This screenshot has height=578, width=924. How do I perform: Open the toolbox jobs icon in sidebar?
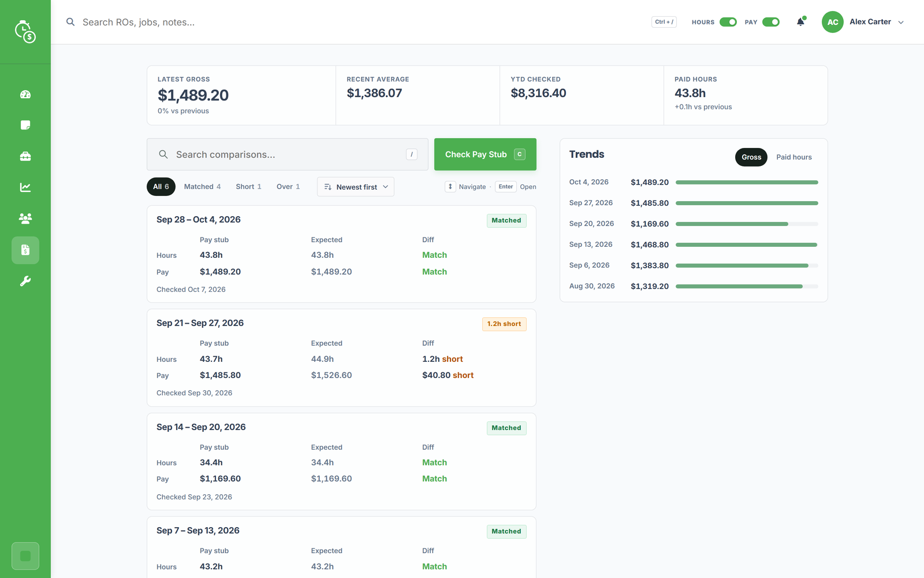coord(25,157)
